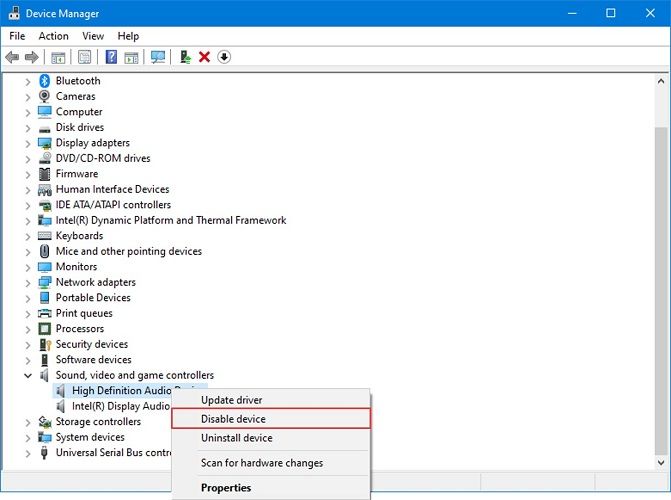Image resolution: width=671 pixels, height=500 pixels.
Task: Click the Update driver green-arrow icon
Action: pos(185,57)
